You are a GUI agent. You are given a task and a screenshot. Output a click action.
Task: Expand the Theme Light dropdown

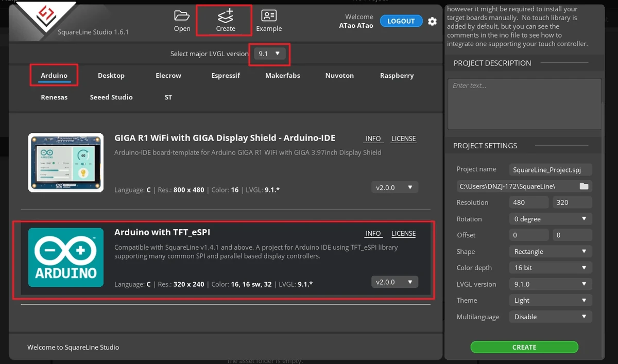(x=550, y=300)
